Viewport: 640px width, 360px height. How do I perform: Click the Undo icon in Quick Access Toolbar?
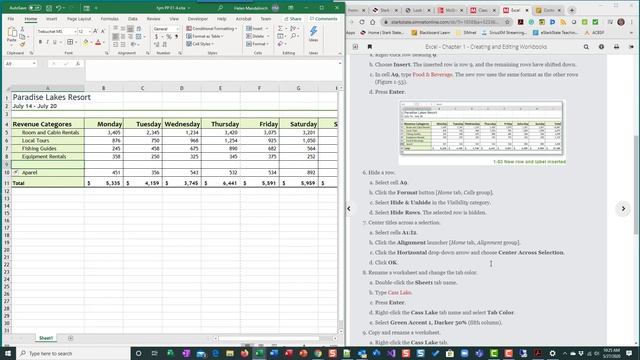tap(59, 8)
